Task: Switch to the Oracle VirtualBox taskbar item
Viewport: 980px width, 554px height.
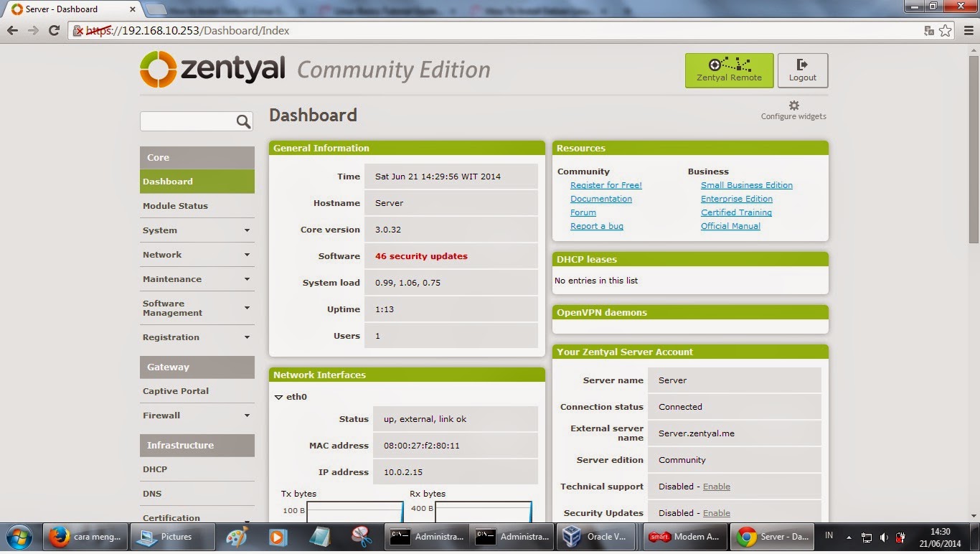Action: coord(598,537)
